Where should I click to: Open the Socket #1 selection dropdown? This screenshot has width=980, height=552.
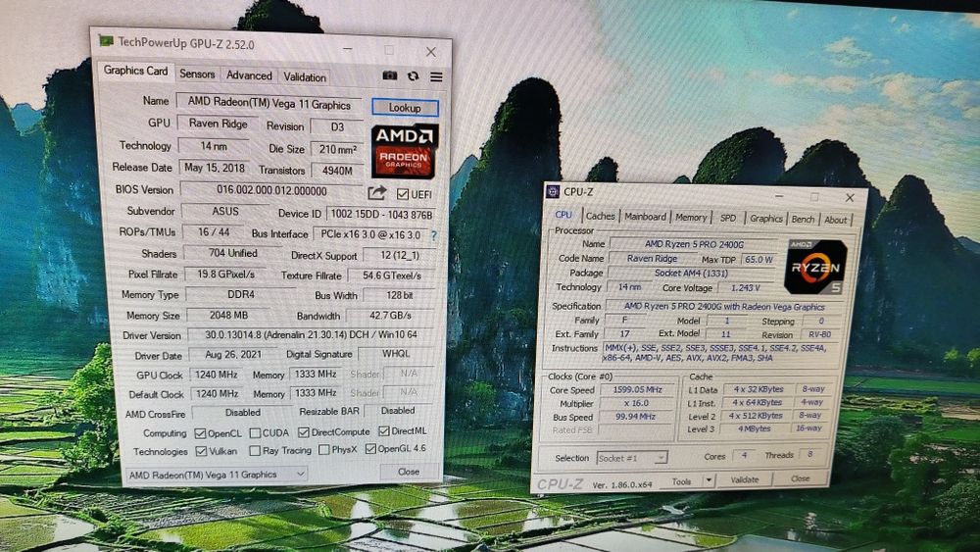point(631,458)
